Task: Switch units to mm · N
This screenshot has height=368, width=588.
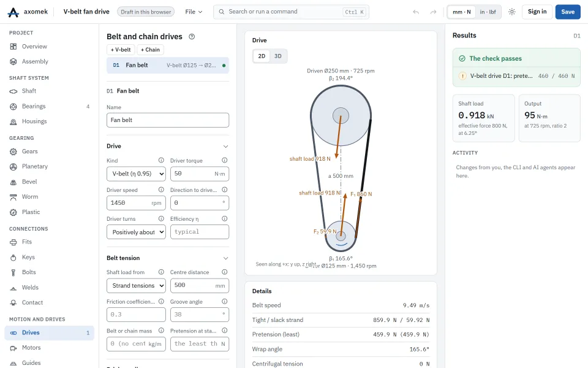Action: (462, 12)
